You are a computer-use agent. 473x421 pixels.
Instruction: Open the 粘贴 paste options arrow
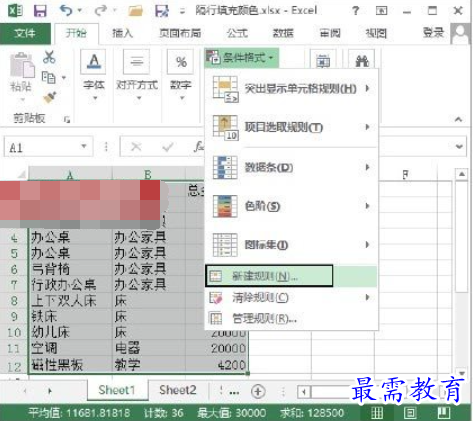point(22,99)
